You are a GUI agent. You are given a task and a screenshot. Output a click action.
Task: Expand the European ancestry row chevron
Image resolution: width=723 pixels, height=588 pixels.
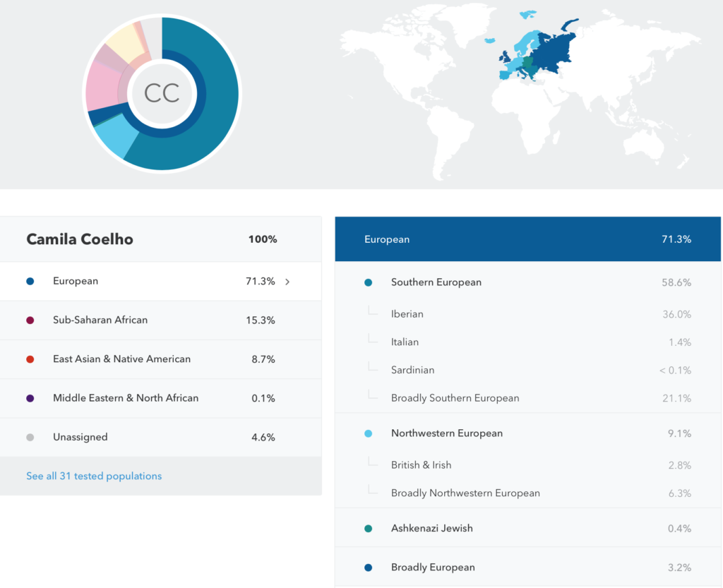pos(287,281)
